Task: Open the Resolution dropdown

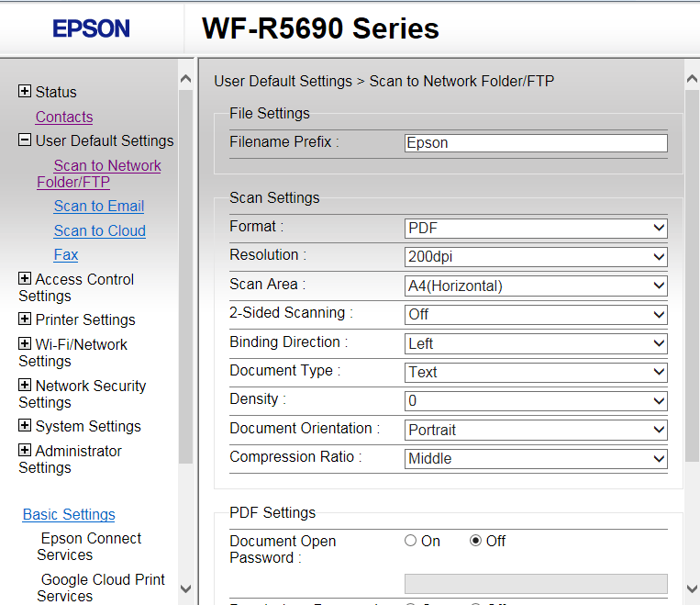Action: [536, 257]
